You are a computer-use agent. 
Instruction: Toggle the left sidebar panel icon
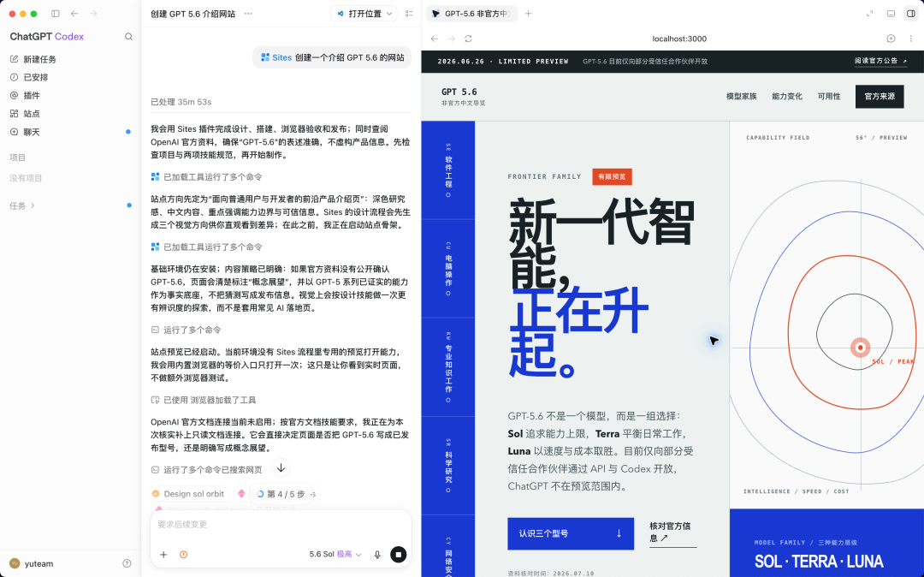(56, 14)
